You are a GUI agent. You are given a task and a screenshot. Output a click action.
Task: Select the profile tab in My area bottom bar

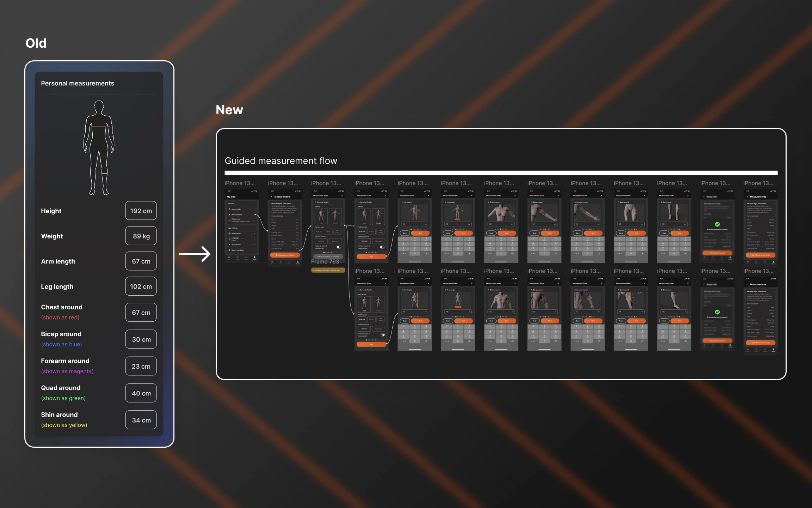point(254,258)
